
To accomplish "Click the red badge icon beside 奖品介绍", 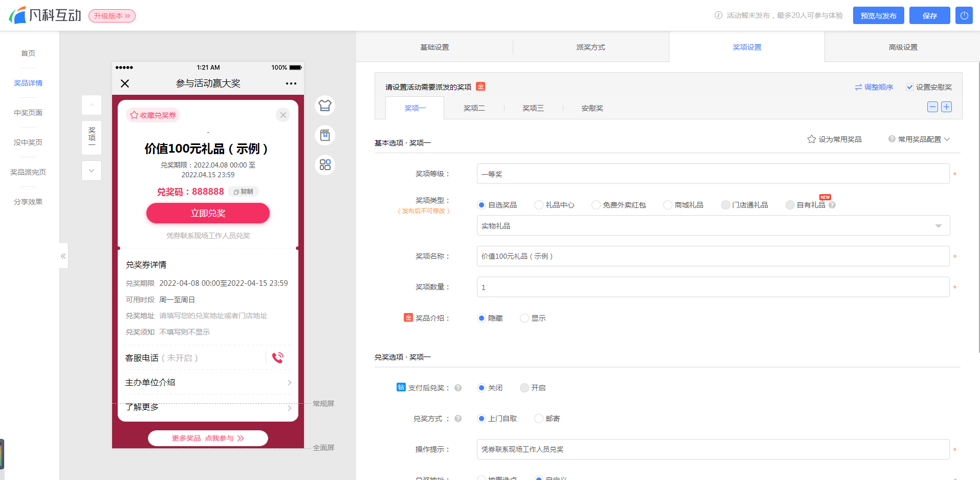I will (x=408, y=318).
